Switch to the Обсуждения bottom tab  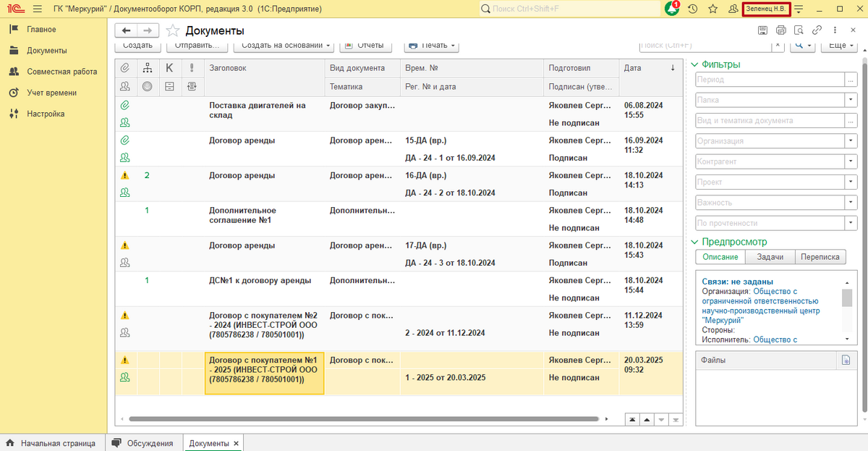point(142,443)
